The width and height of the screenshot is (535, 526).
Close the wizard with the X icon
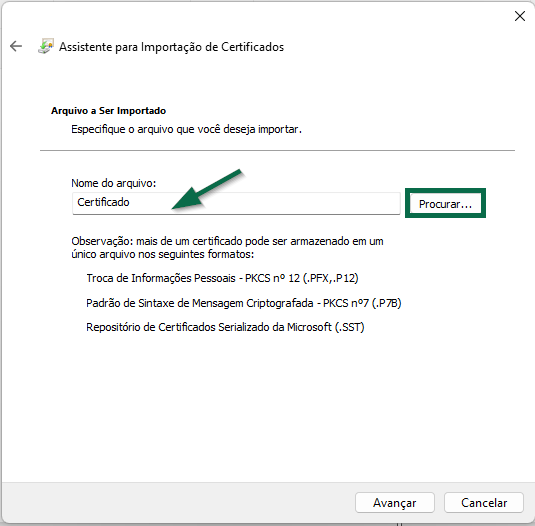pyautogui.click(x=520, y=16)
